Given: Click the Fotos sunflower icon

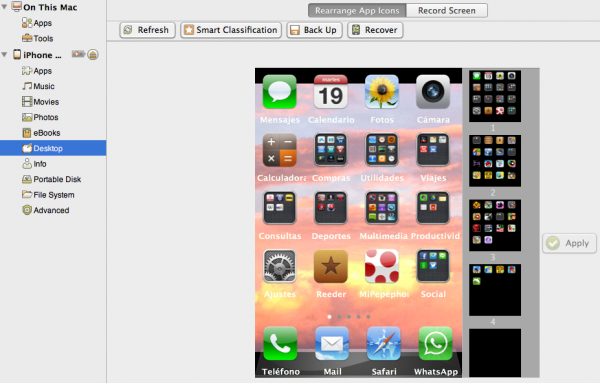Looking at the screenshot, I should pos(382,92).
